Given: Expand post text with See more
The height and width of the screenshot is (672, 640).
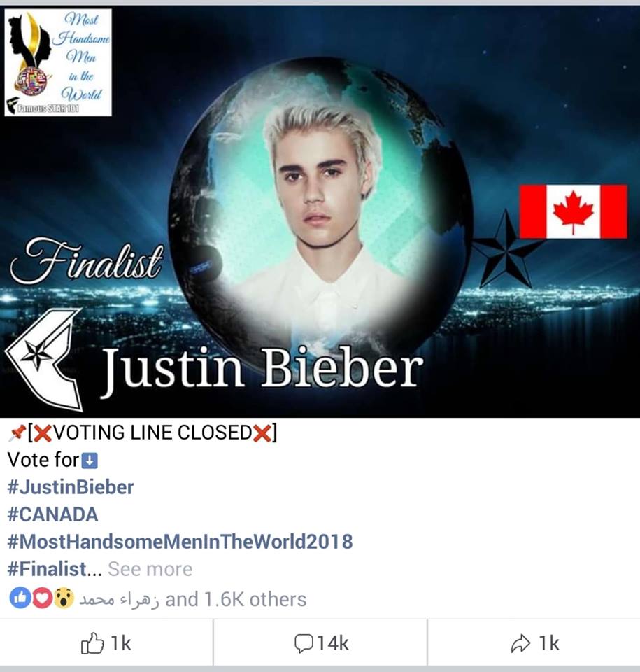Looking at the screenshot, I should pyautogui.click(x=150, y=569).
